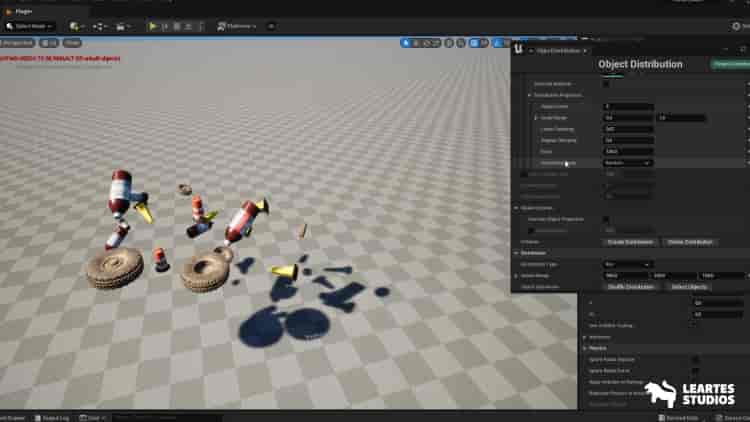Open the Platforms dropdown in toolbar

pos(237,26)
